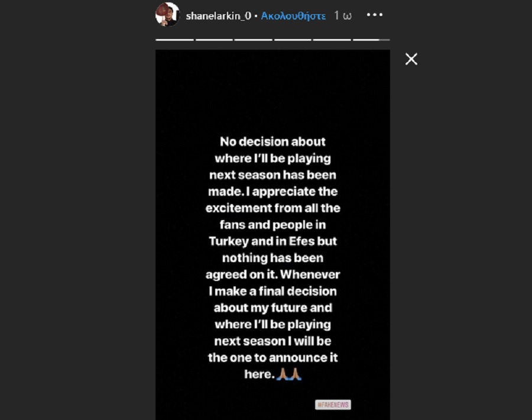532x420 pixels.
Task: Click the 'made. I appreciate the' text line
Action: (273, 192)
